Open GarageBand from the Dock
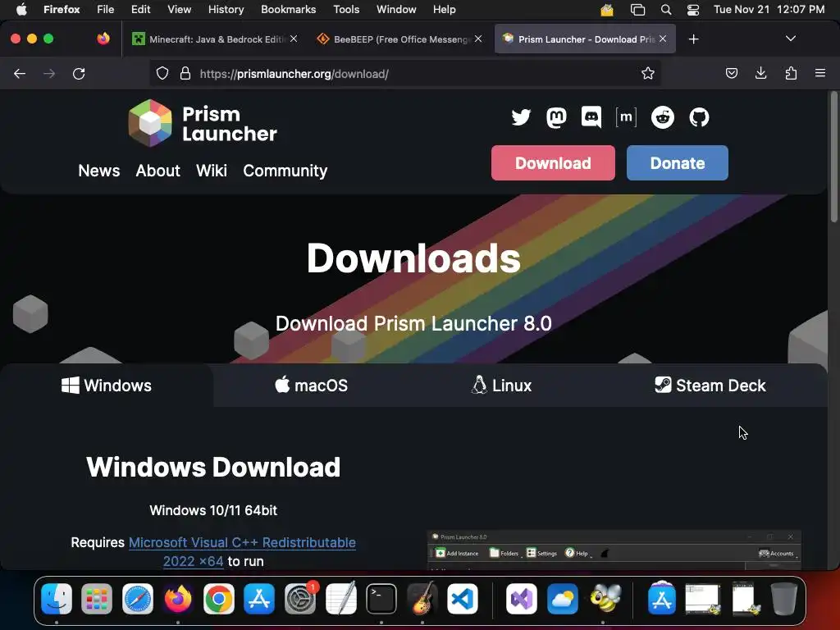This screenshot has height=630, width=840. coord(422,598)
